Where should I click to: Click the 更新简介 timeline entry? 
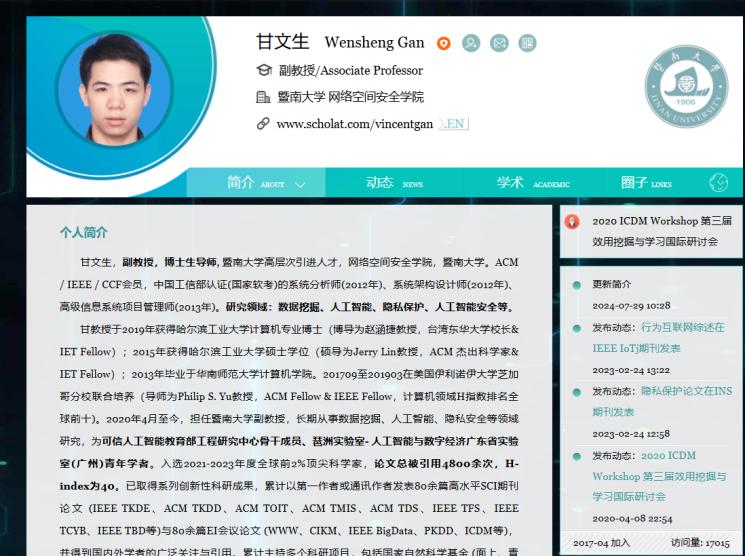611,284
